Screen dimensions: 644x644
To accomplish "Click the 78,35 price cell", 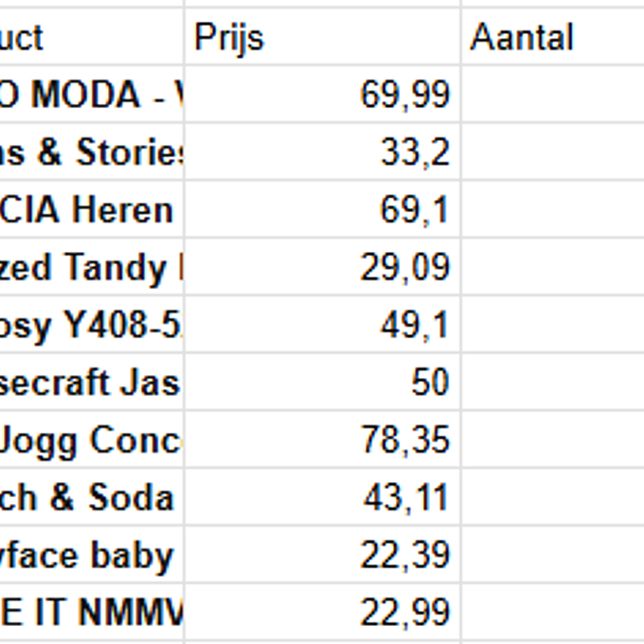I will [322, 440].
